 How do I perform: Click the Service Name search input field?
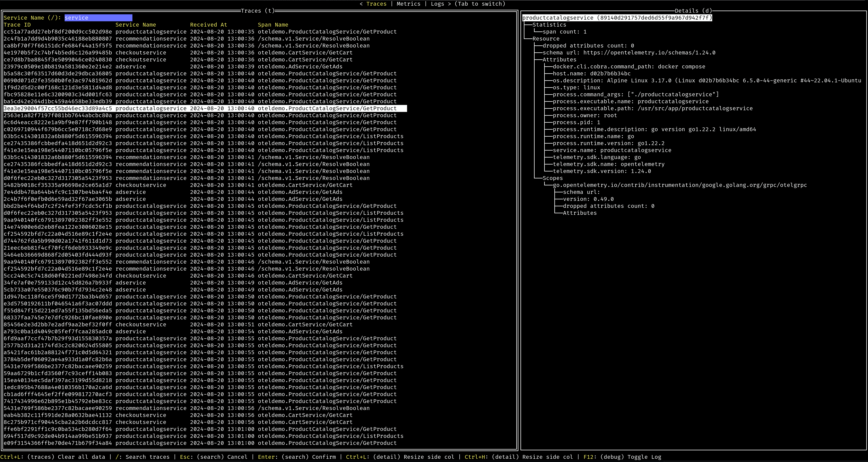(98, 18)
